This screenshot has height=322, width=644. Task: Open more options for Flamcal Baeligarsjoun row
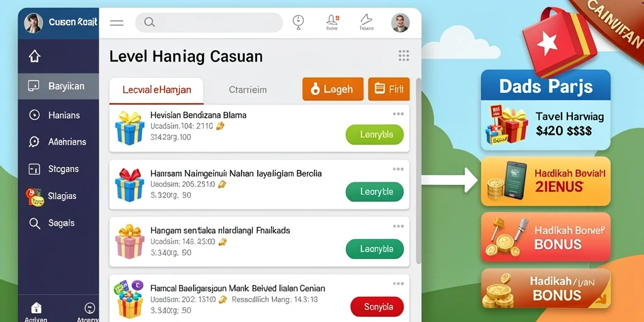click(x=398, y=284)
